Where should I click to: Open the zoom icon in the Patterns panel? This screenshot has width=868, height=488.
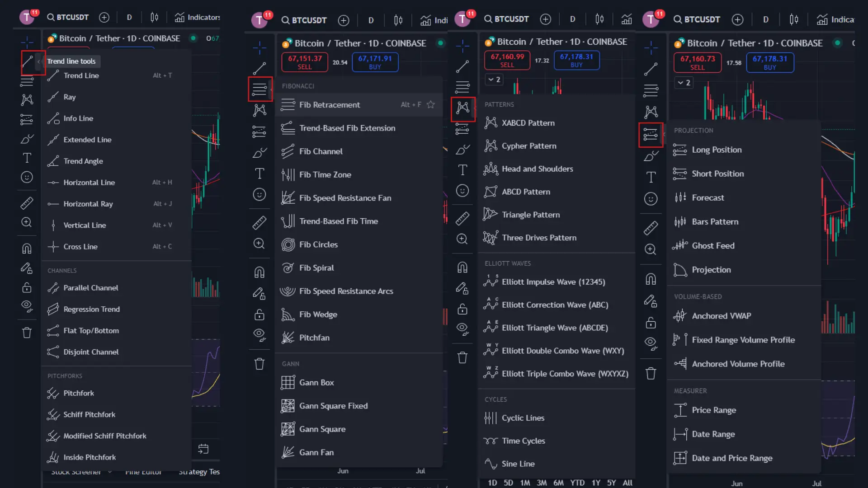462,239
